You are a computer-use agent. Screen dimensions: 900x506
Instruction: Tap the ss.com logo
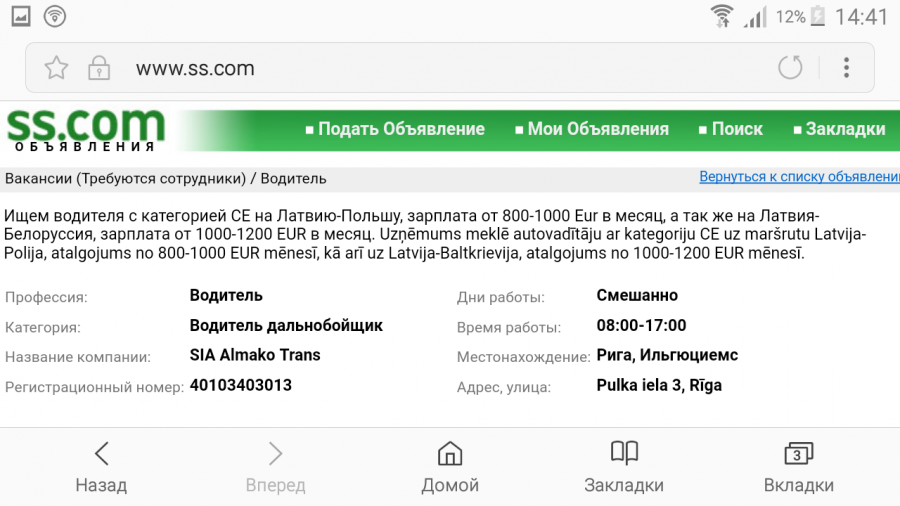tap(86, 131)
